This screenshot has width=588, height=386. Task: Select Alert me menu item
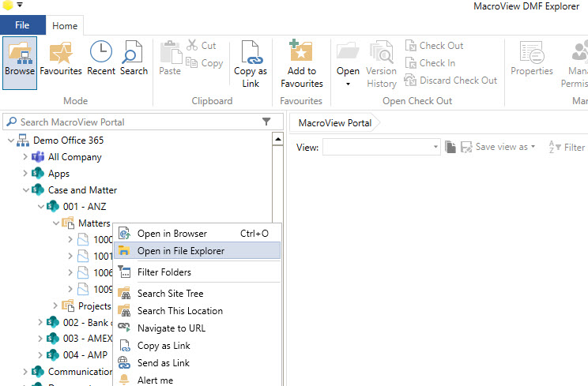tap(198, 379)
